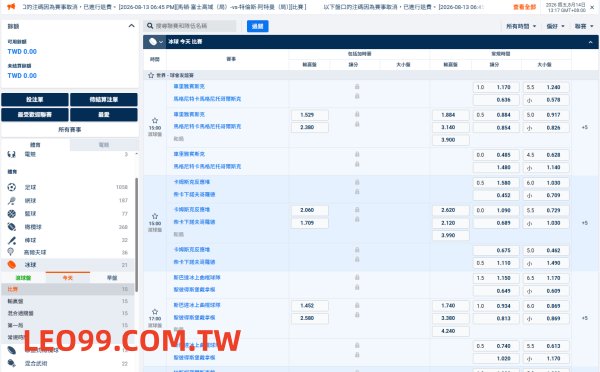Select the golf icon (36 events)
The width and height of the screenshot is (600, 372).
point(11,252)
